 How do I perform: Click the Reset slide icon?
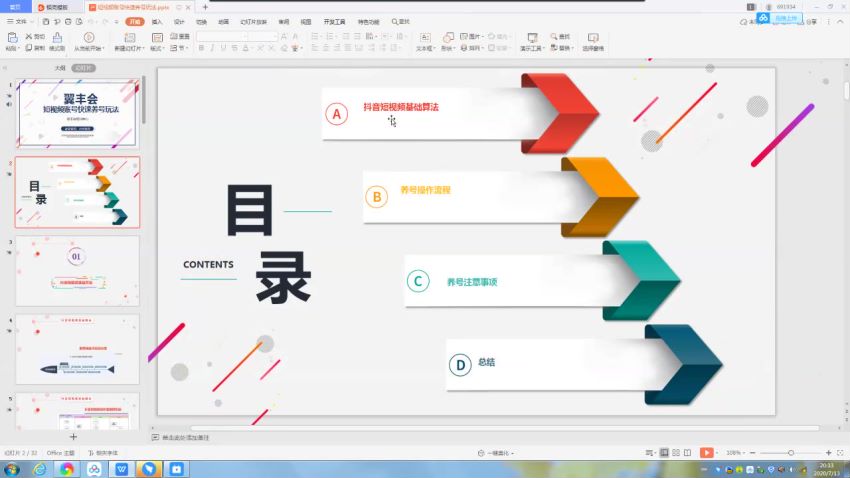click(x=174, y=36)
